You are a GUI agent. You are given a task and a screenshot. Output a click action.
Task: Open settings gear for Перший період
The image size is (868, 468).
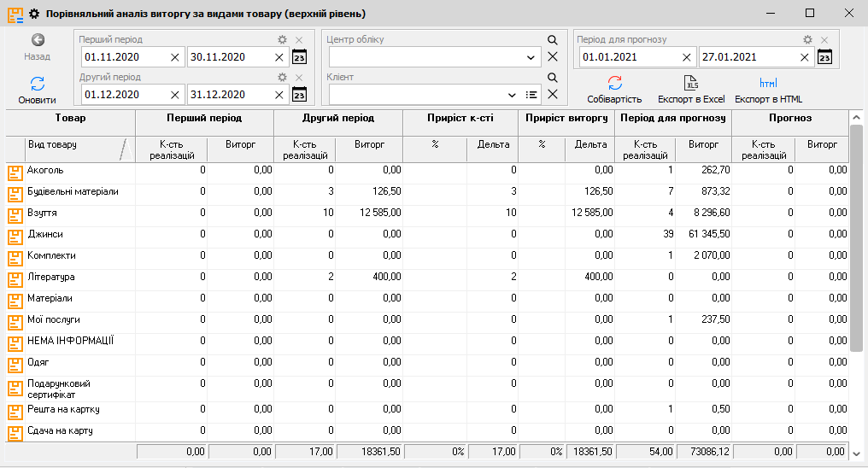(x=282, y=40)
